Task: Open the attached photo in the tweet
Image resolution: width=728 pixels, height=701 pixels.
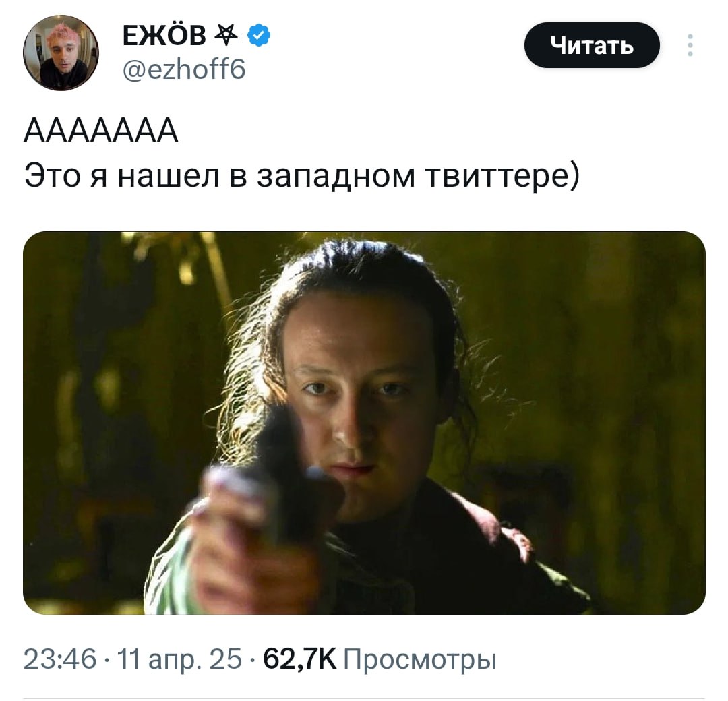Action: coord(364,423)
